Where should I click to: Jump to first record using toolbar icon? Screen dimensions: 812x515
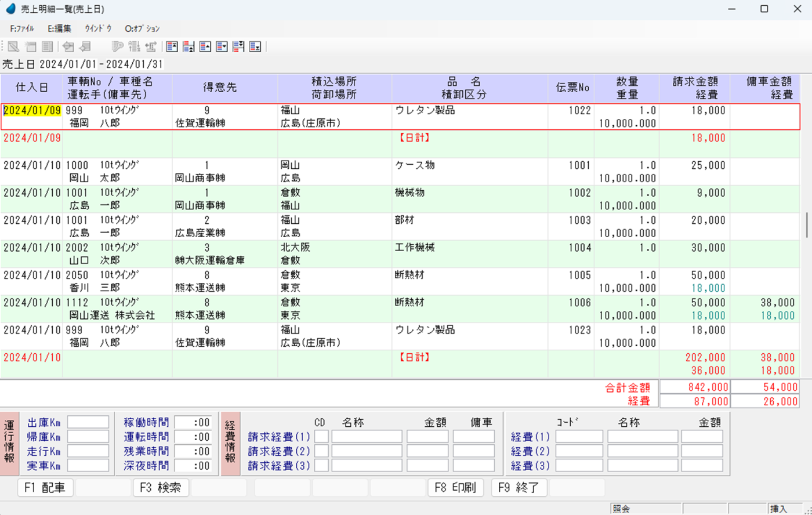[x=172, y=47]
